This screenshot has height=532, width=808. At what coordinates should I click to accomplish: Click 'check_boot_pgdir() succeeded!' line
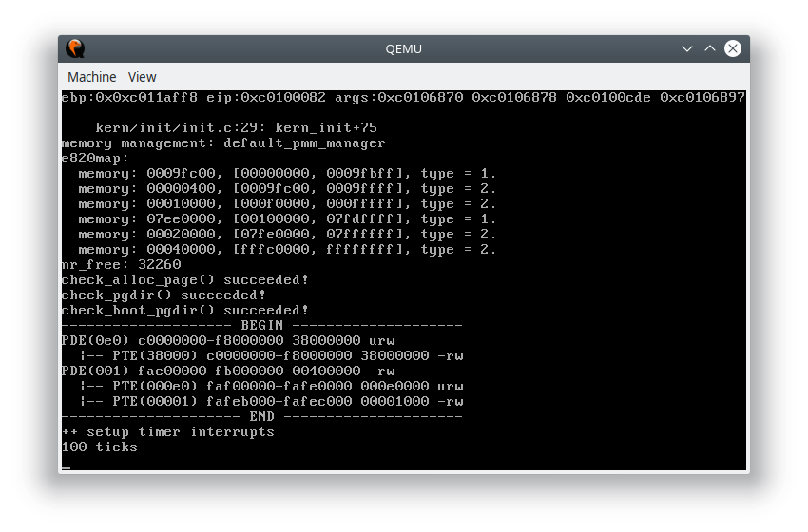[184, 310]
